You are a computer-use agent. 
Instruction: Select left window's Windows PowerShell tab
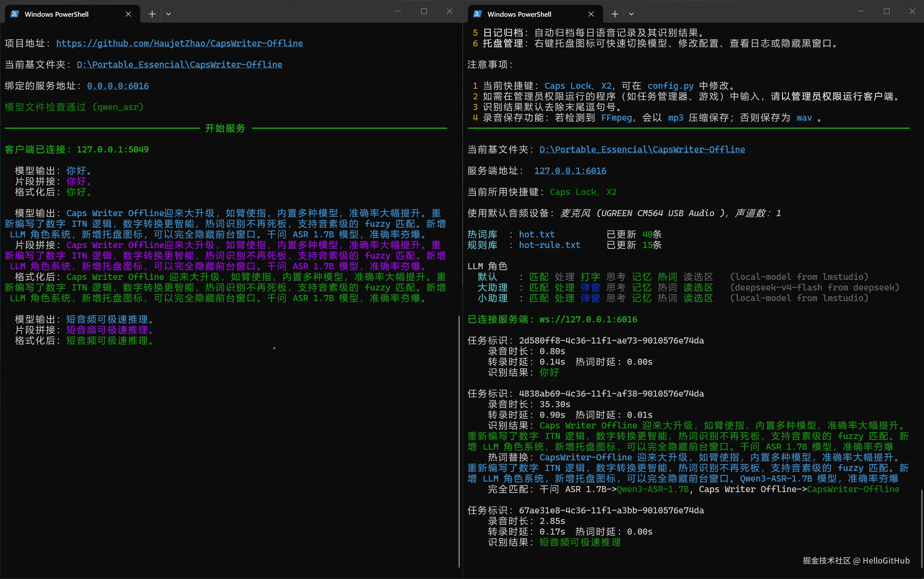[x=73, y=14]
